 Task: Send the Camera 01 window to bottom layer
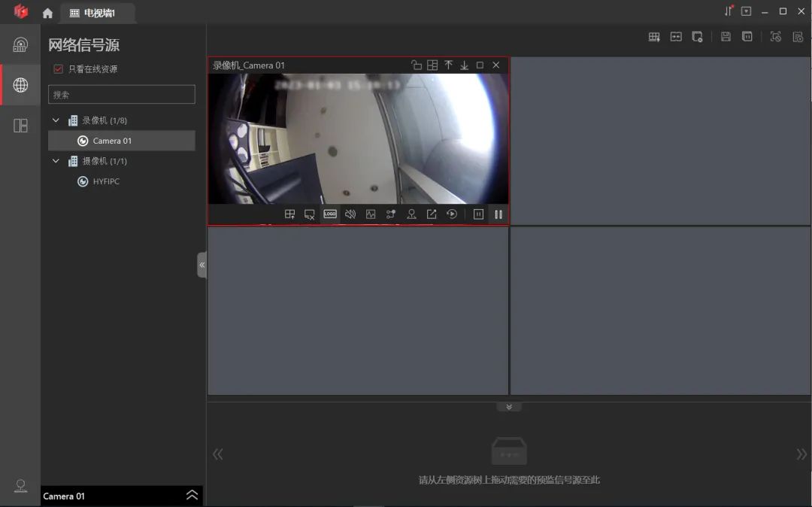pyautogui.click(x=464, y=65)
